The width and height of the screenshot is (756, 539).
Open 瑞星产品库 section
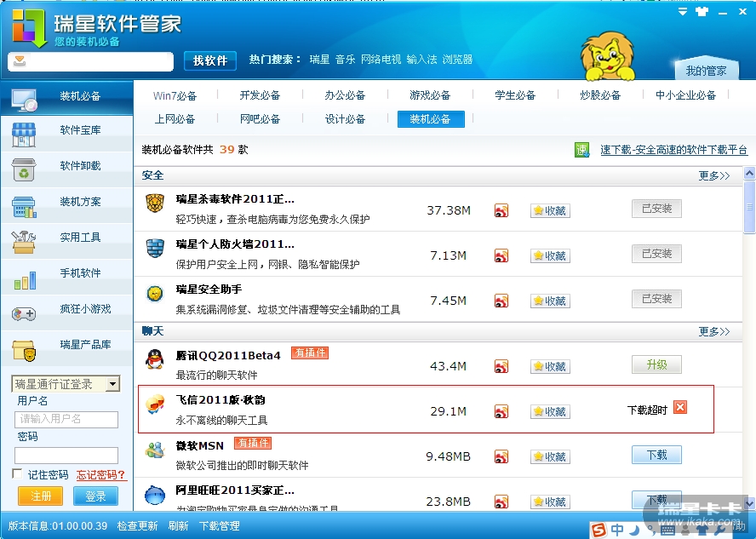tap(66, 347)
